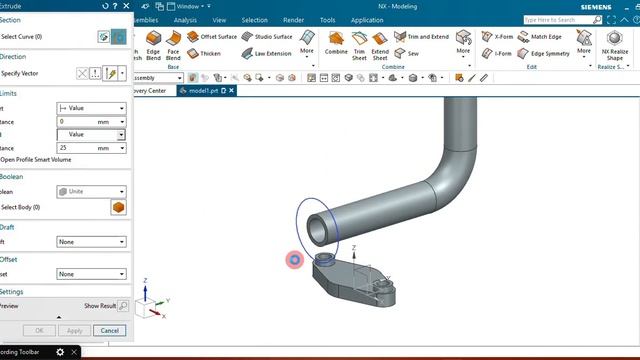This screenshot has height=360, width=640.
Task: Open the Application tab
Action: click(367, 20)
